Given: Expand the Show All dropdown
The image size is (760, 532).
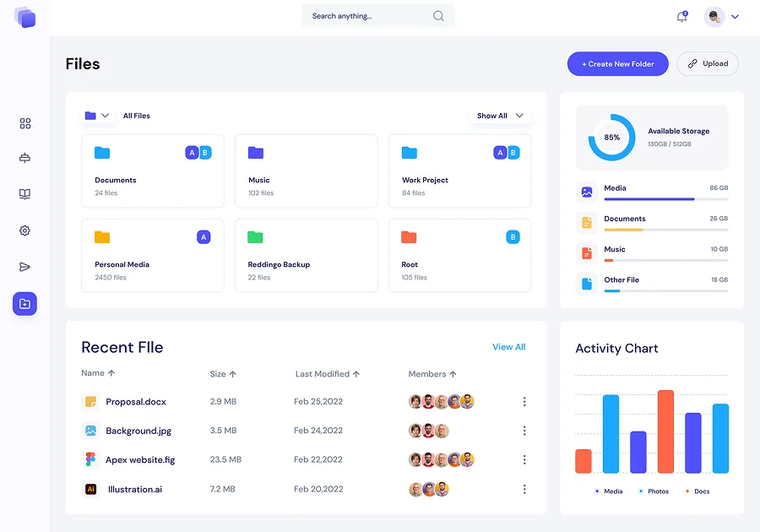Looking at the screenshot, I should coord(500,116).
